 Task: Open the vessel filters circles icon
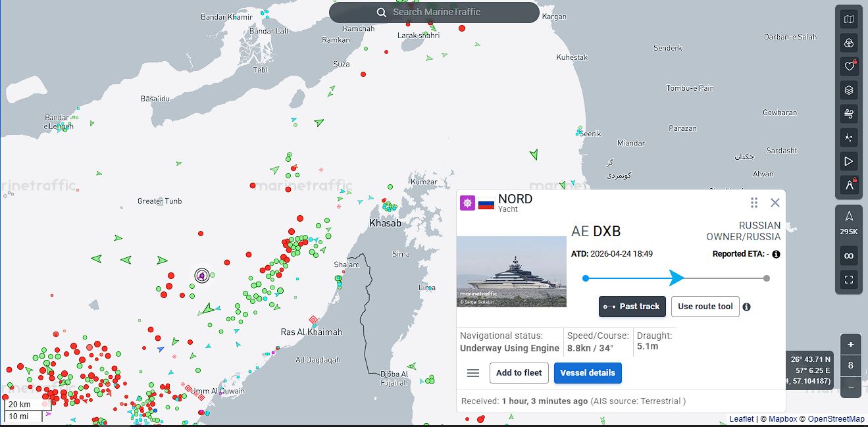coord(849,43)
